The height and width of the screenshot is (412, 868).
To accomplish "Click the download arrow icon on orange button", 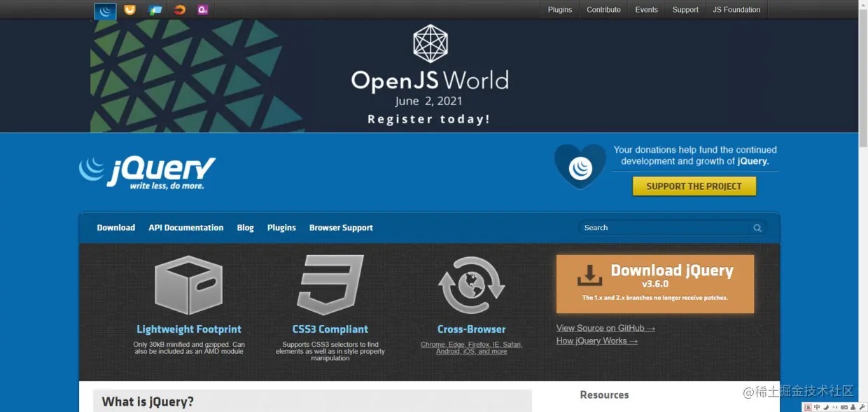I will [x=589, y=275].
